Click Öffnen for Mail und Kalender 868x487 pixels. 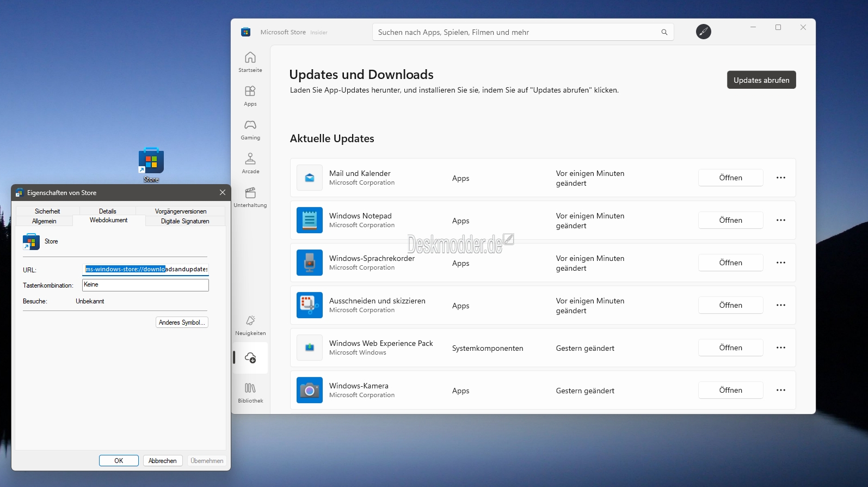coord(730,178)
